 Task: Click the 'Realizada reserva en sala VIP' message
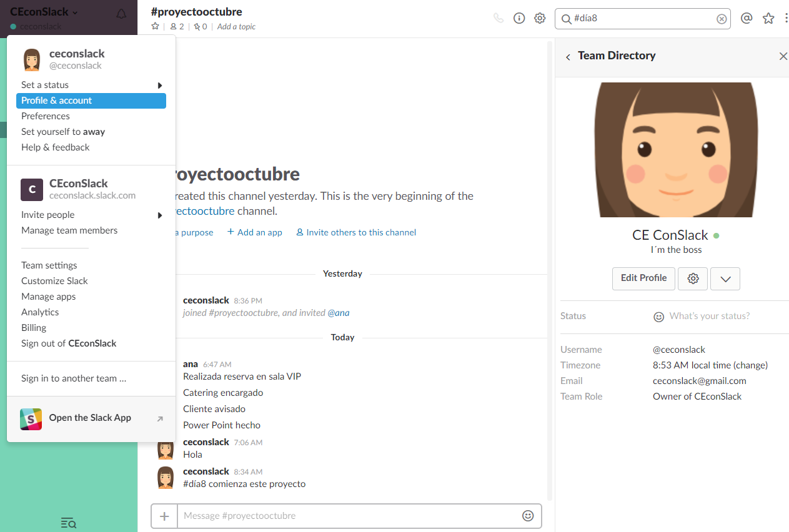point(242,377)
